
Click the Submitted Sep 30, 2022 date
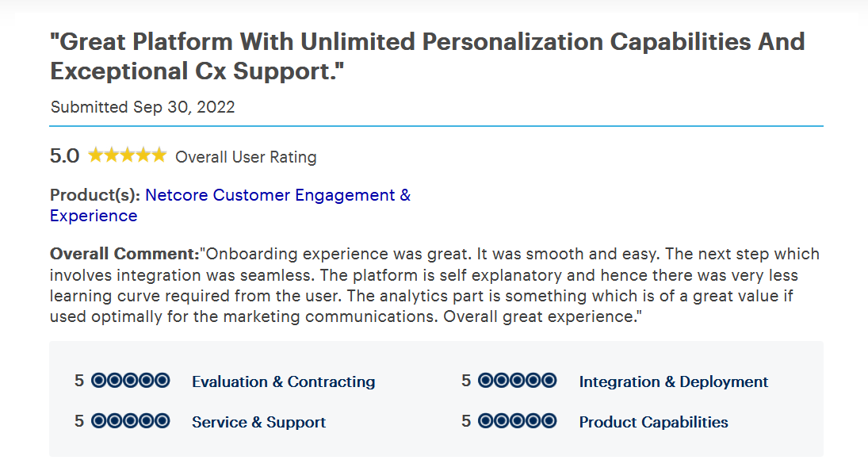pyautogui.click(x=143, y=107)
